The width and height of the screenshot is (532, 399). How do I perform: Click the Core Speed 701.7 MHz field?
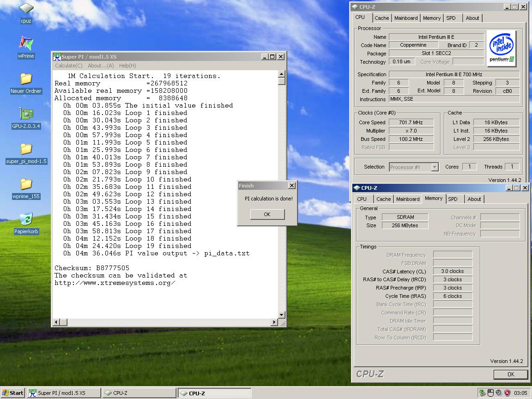point(411,122)
